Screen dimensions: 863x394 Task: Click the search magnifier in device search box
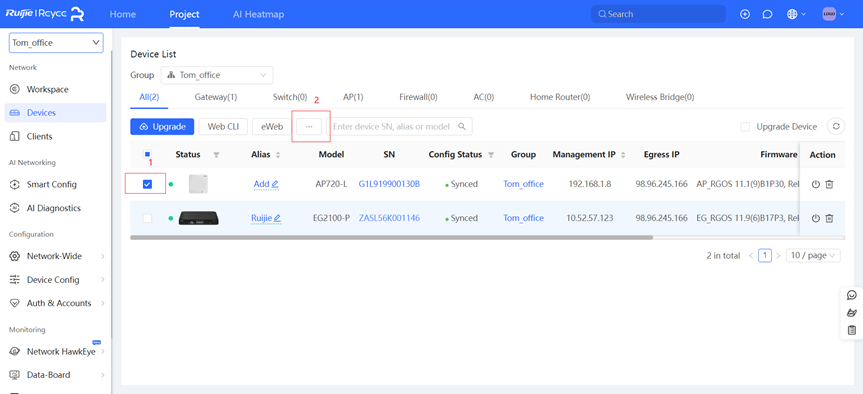pos(462,127)
